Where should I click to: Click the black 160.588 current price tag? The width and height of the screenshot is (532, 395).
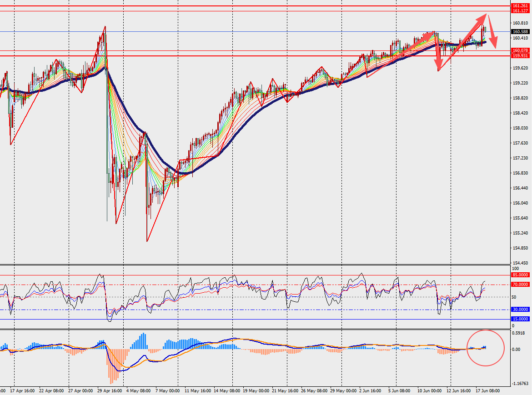click(520, 31)
